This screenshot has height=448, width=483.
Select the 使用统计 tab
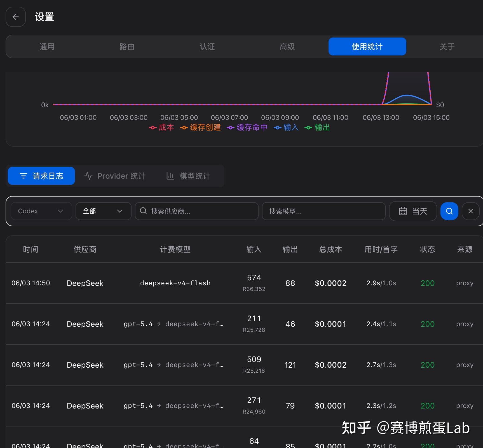[367, 46]
